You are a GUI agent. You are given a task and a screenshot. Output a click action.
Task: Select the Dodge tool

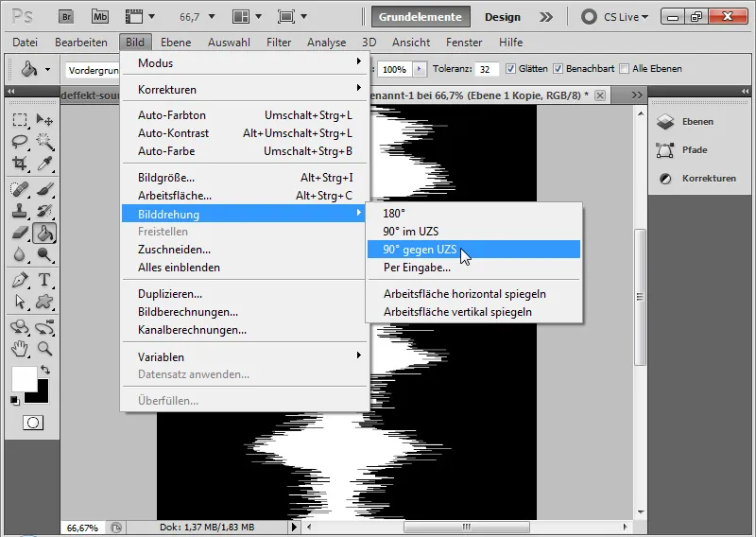44,254
